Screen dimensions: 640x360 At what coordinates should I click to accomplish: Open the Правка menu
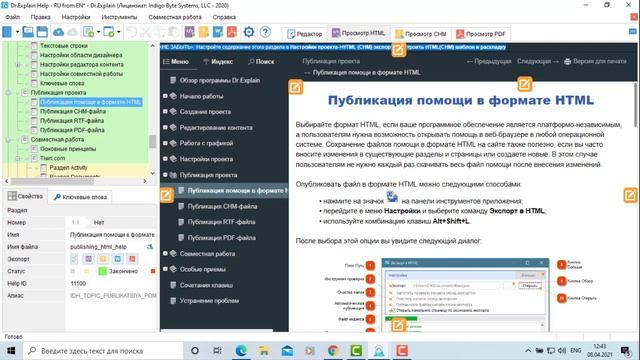tap(40, 17)
